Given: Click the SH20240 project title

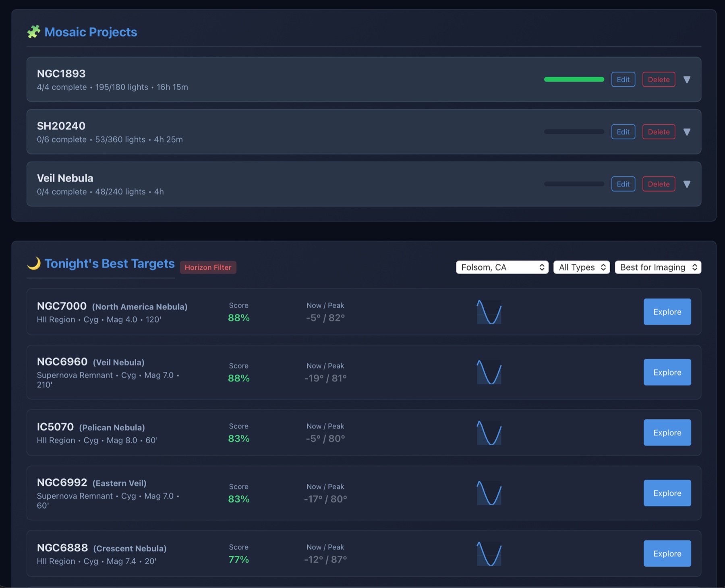Looking at the screenshot, I should click(x=61, y=126).
